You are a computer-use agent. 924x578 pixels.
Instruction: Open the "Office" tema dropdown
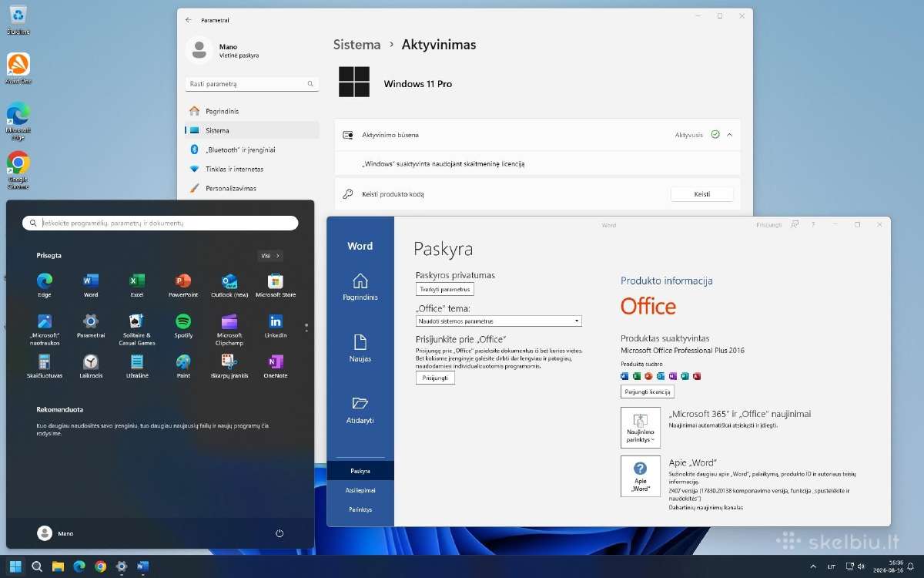[498, 321]
